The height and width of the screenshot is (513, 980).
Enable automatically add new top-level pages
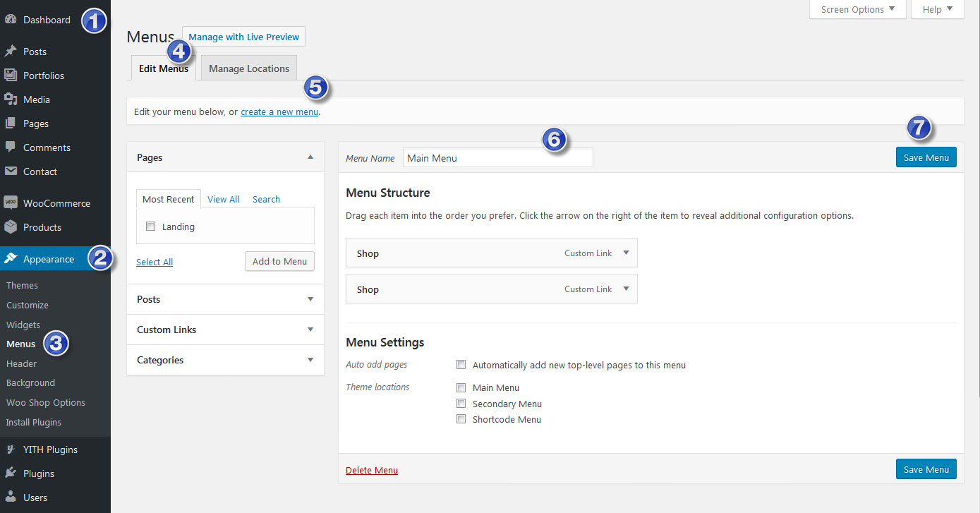click(x=461, y=365)
